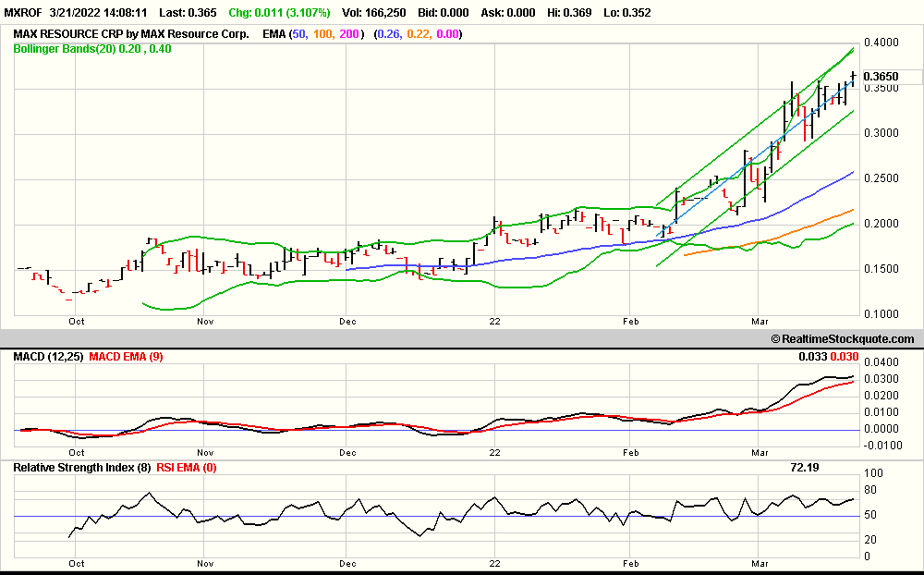
Task: Select the Relative Strength Index (8) label
Action: (81, 468)
